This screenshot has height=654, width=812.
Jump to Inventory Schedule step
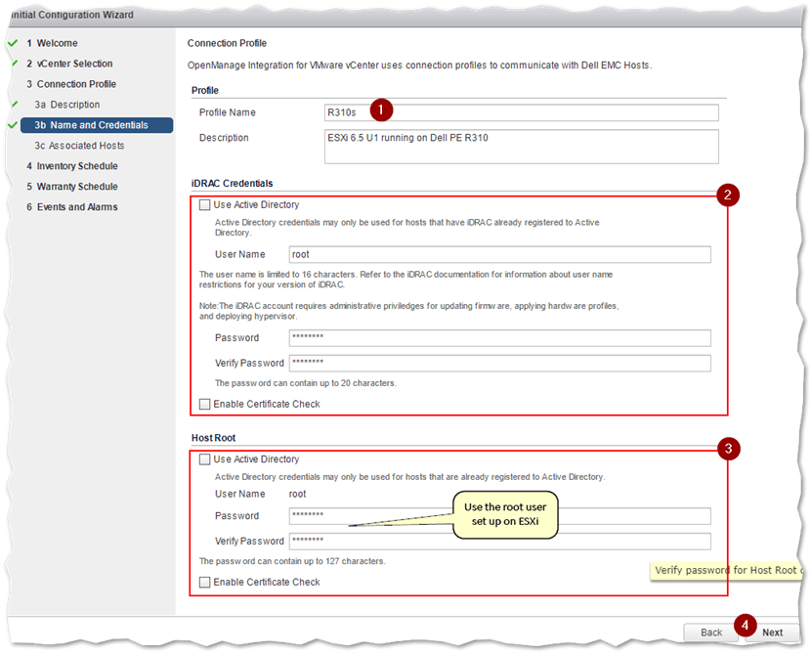click(x=72, y=166)
